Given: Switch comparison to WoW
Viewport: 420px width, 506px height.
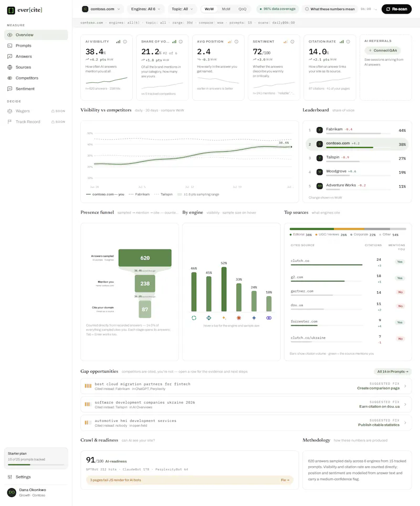Looking at the screenshot, I should [209, 9].
